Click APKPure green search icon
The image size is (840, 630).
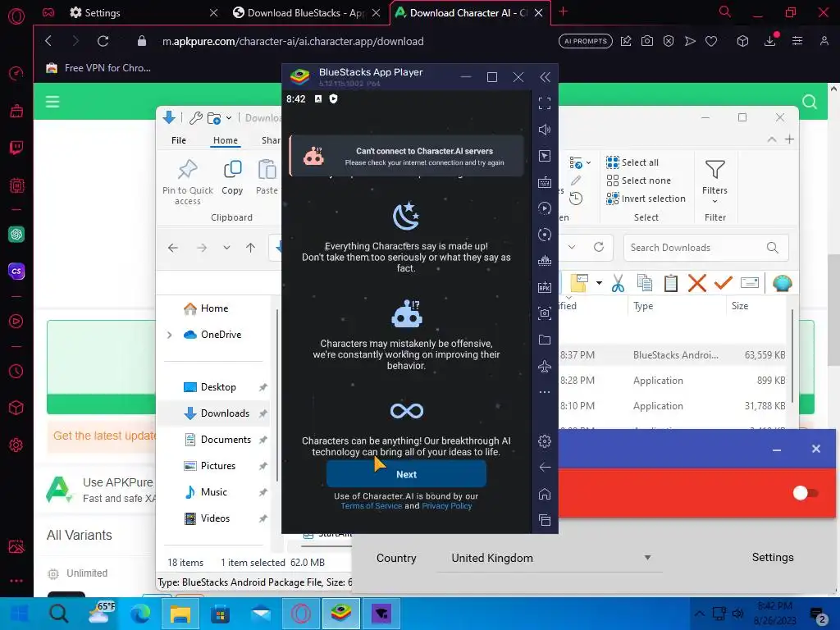(810, 102)
